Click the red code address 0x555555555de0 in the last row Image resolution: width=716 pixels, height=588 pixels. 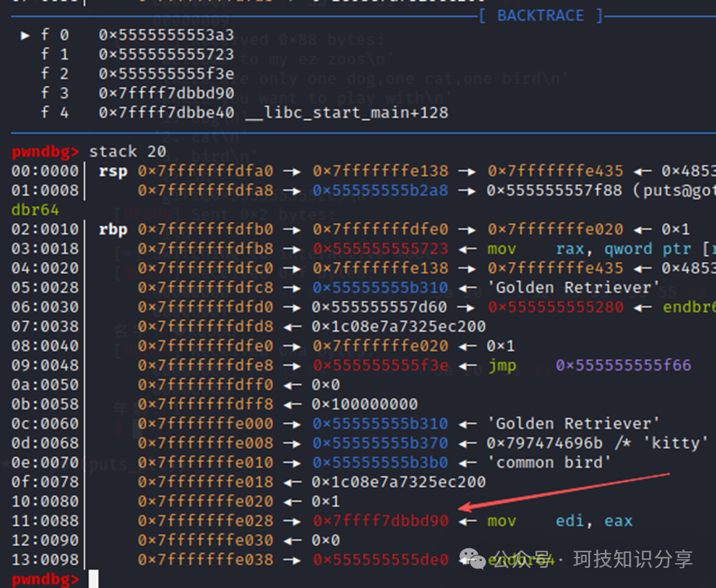click(381, 560)
